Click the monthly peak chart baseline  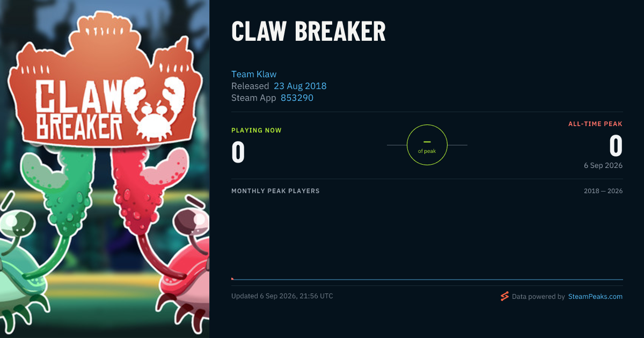click(427, 280)
